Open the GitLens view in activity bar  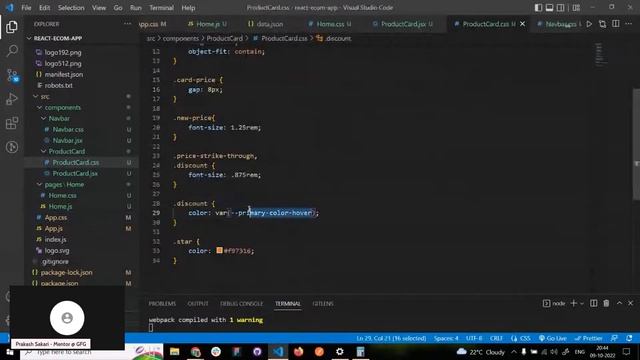12,147
